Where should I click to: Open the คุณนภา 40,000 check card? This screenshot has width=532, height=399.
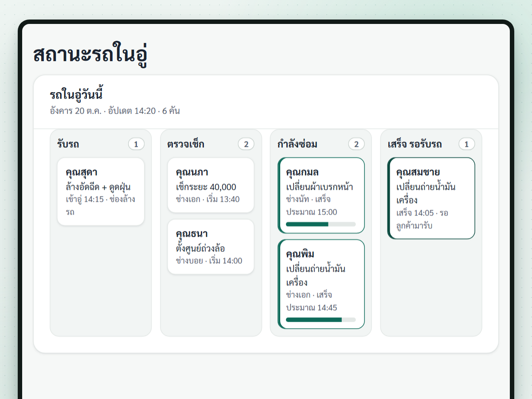[211, 185]
